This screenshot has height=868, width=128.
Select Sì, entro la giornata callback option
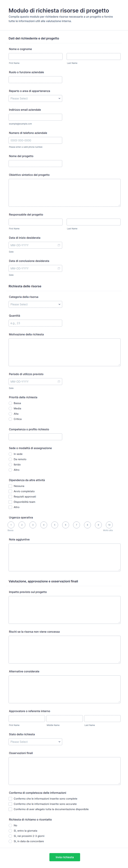coord(10,831)
